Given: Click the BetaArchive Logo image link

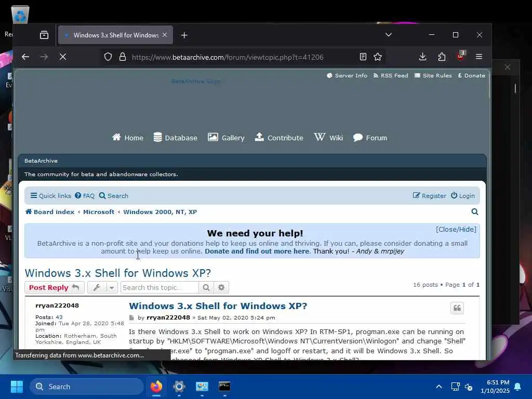Looking at the screenshot, I should (x=196, y=81).
